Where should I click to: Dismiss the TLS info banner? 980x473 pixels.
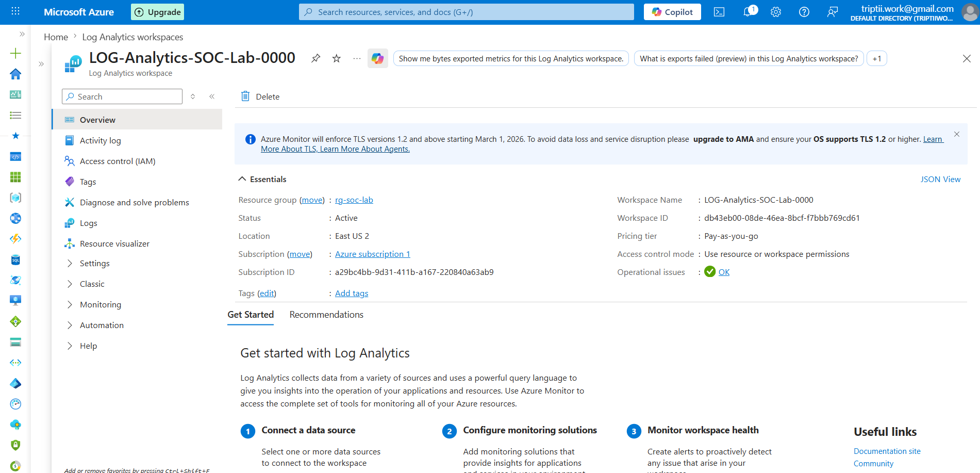957,134
